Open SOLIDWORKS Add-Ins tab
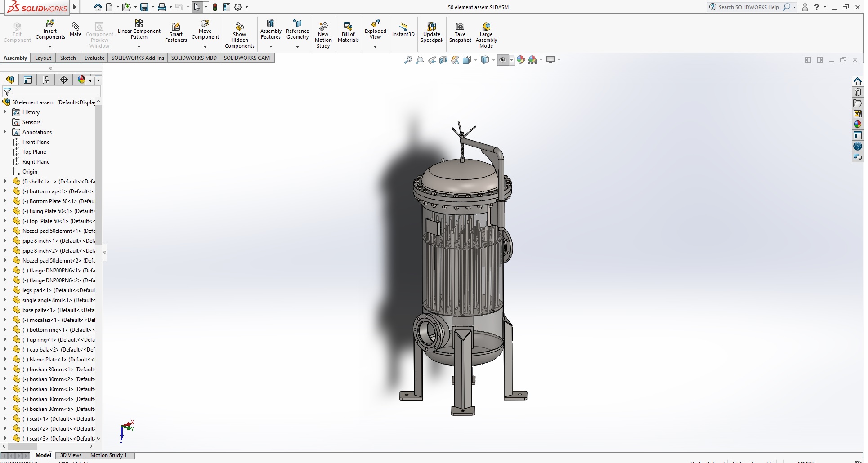Screen dimensions: 868x463 click(x=138, y=58)
